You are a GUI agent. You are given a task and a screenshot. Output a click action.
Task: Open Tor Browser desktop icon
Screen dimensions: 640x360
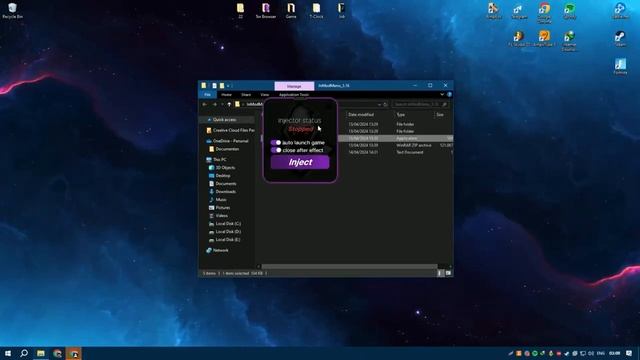point(266,11)
